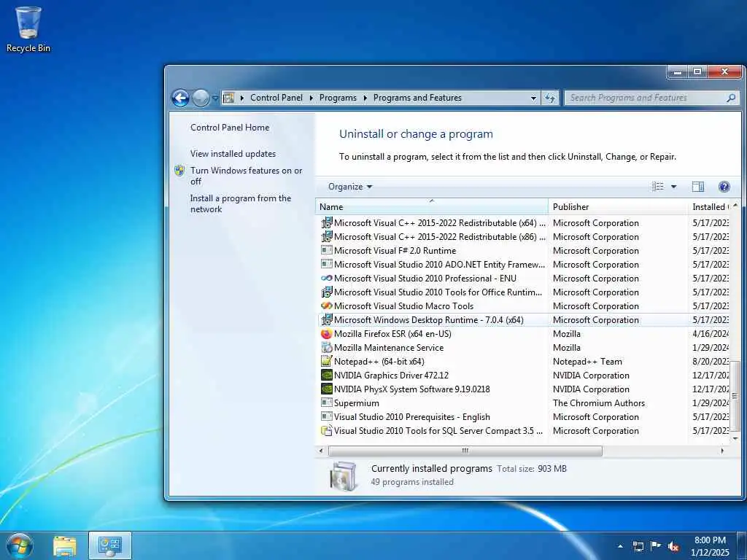The image size is (747, 560).
Task: Open the Organize menu
Action: (349, 187)
